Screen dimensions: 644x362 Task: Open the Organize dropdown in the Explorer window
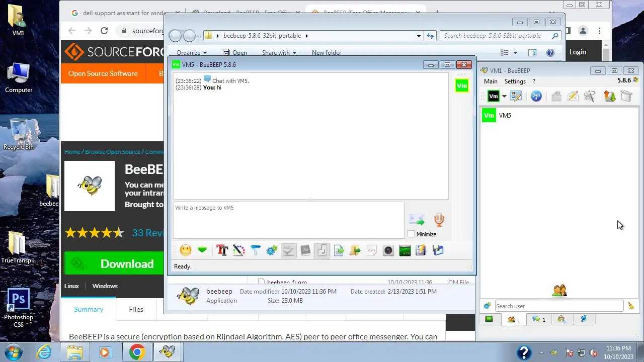tap(192, 53)
